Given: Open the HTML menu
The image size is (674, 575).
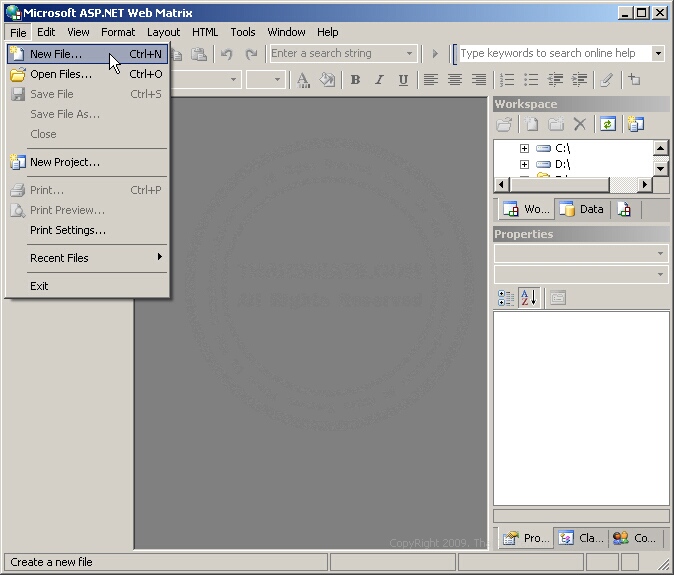Looking at the screenshot, I should [205, 32].
